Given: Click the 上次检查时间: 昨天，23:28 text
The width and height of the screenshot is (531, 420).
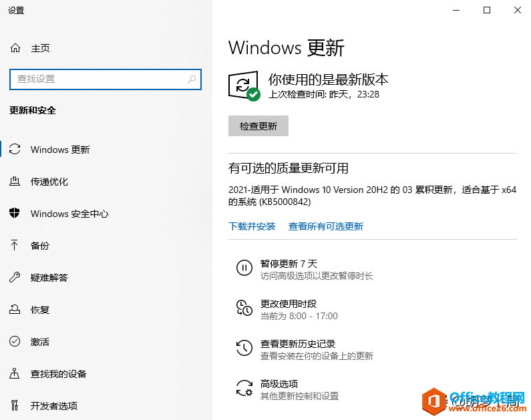Looking at the screenshot, I should coord(324,94).
